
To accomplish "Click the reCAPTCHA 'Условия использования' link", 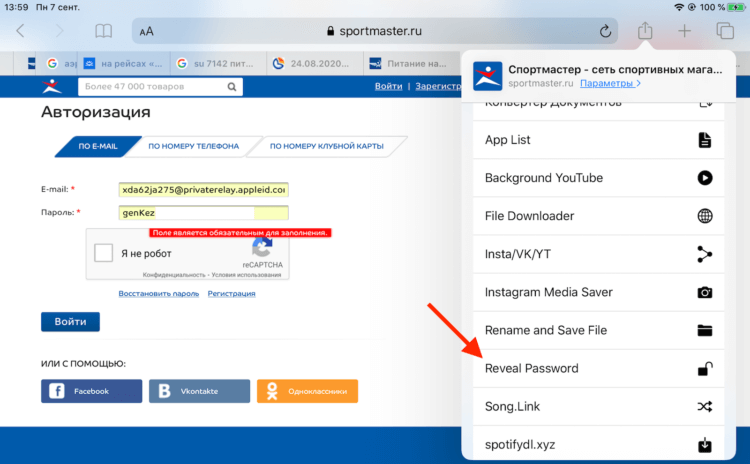I will pos(246,275).
